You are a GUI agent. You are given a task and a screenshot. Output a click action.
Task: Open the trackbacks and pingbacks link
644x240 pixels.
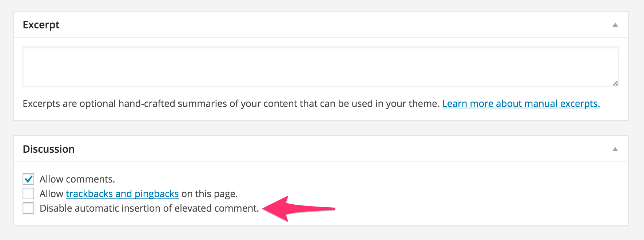[122, 193]
